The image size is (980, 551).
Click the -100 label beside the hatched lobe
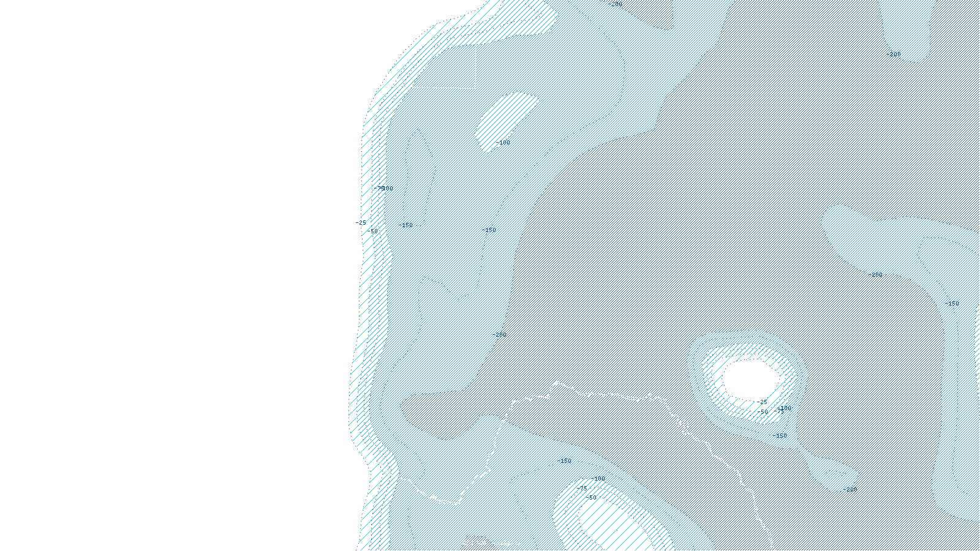[502, 143]
